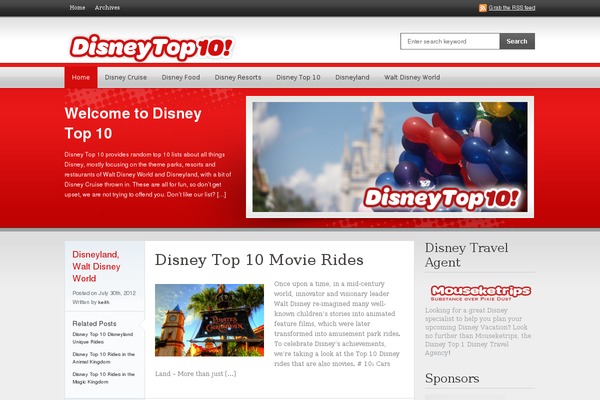
Task: Click the Search button
Action: click(517, 41)
